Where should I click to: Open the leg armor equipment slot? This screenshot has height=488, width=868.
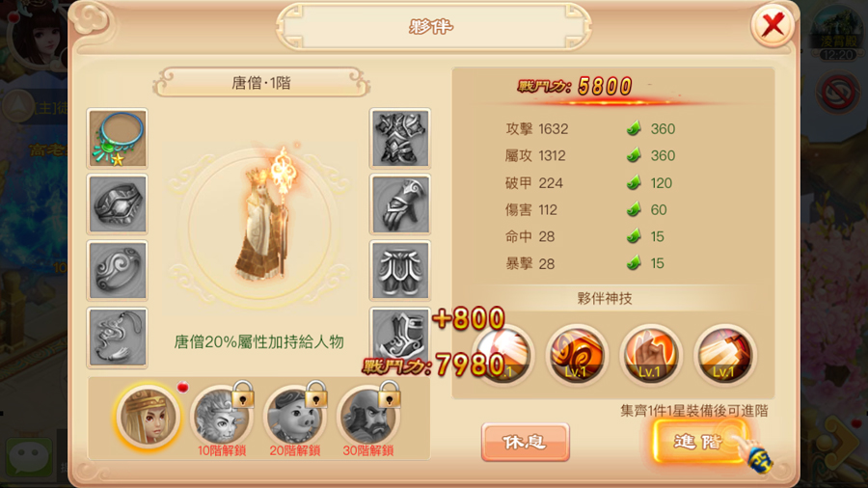(400, 271)
